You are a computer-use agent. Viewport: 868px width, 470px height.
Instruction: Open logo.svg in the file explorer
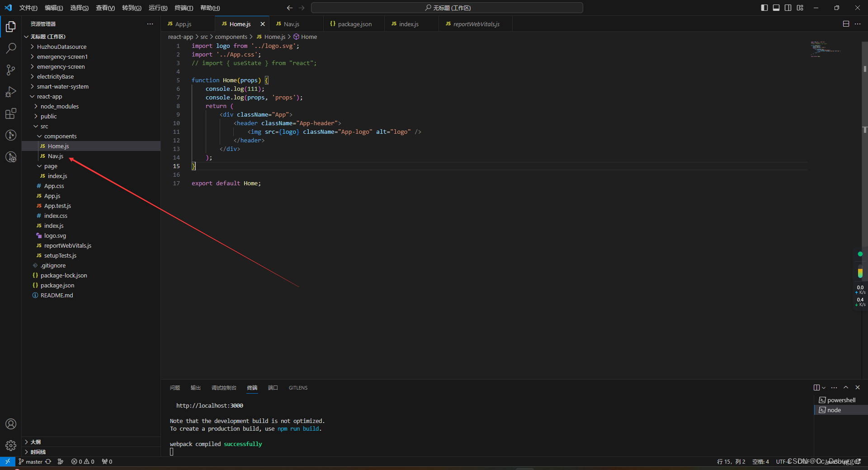91,235
